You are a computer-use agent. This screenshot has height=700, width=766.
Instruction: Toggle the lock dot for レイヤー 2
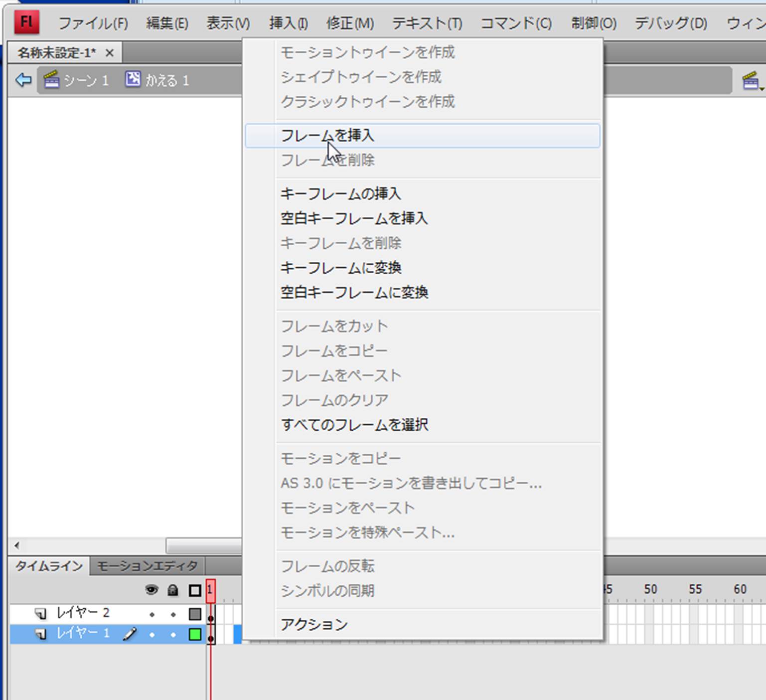173,615
